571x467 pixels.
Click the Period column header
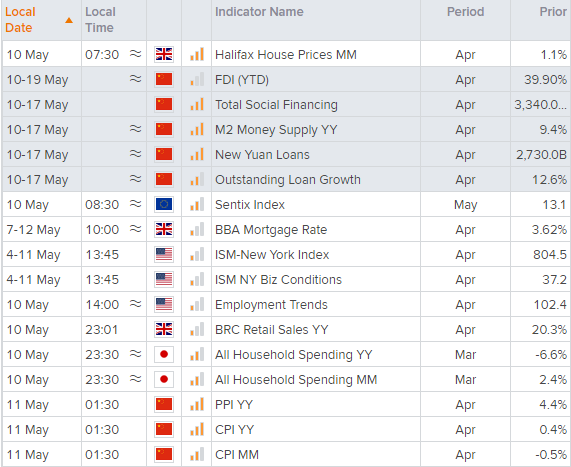(x=465, y=12)
